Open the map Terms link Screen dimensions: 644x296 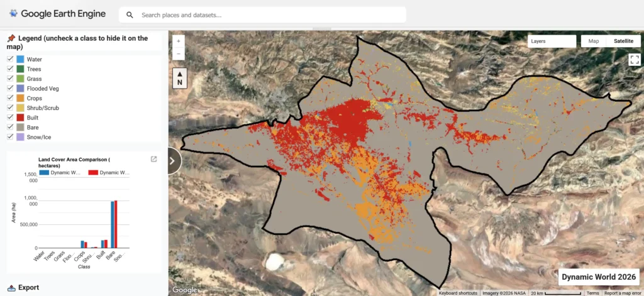[x=592, y=293]
